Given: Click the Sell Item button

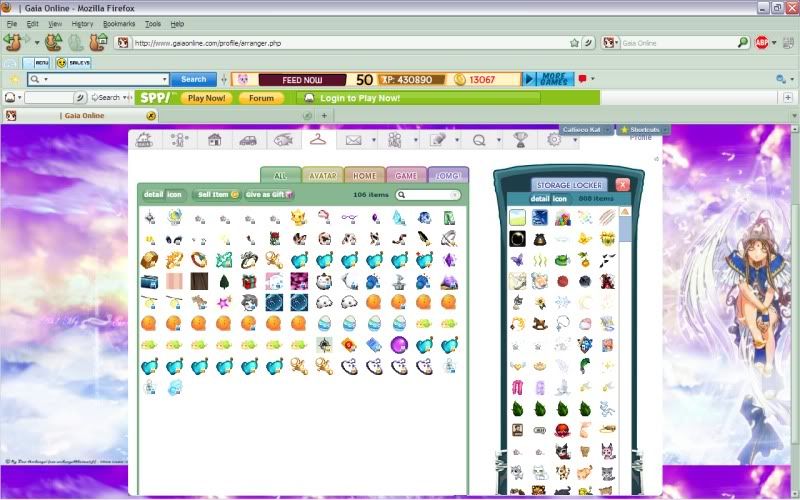Looking at the screenshot, I should click(218, 194).
